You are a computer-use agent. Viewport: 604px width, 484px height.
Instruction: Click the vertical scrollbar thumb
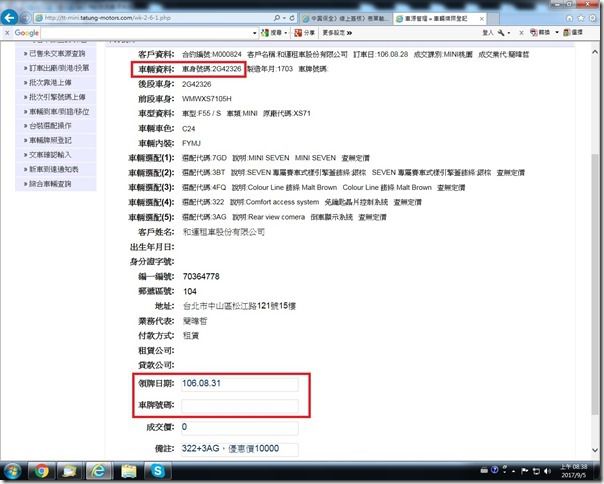point(595,283)
